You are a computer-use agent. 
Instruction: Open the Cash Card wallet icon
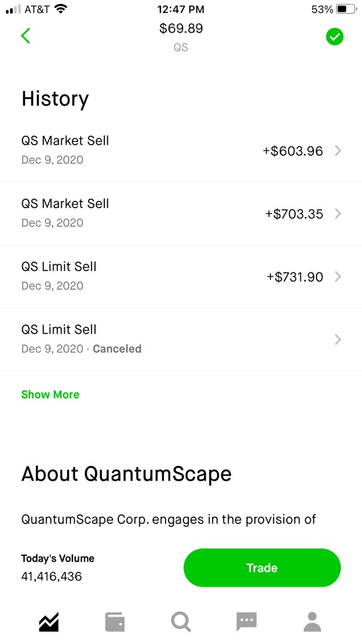[x=115, y=622]
